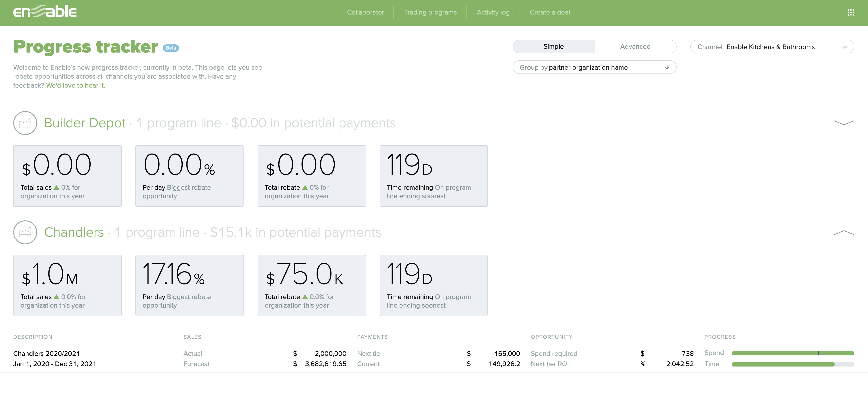Select Trading programs in the navigation

tap(430, 12)
